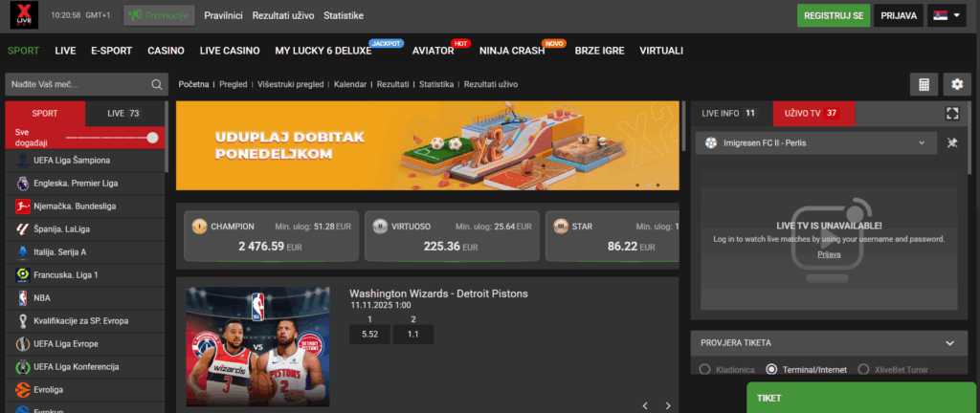Click the XLive logo
Viewport: 980px width, 413px height.
click(24, 15)
